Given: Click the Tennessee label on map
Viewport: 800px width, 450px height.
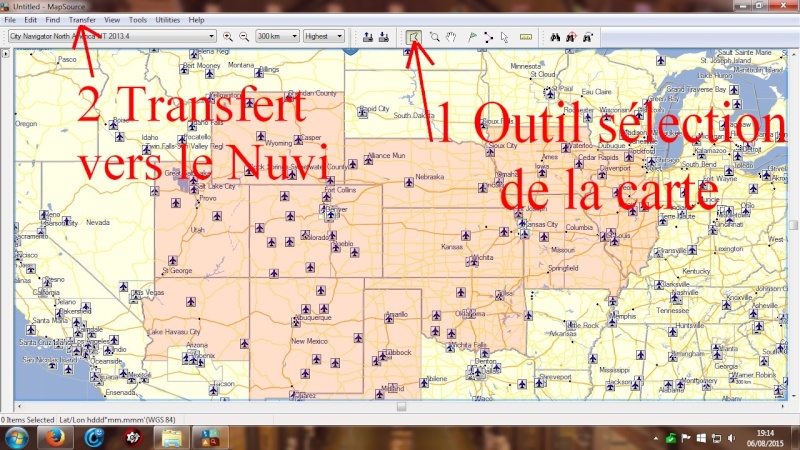Looking at the screenshot, I should click(x=672, y=310).
